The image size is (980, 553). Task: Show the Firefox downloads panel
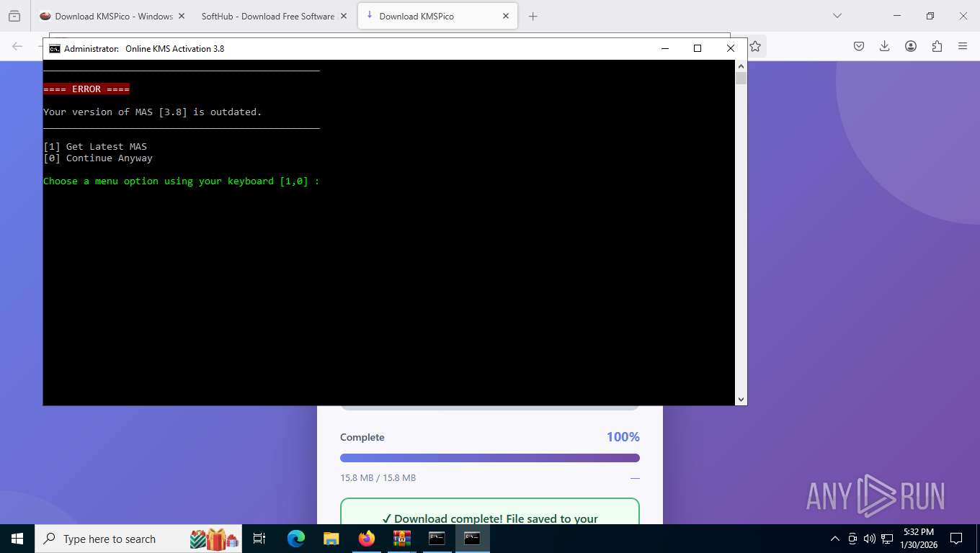[885, 46]
